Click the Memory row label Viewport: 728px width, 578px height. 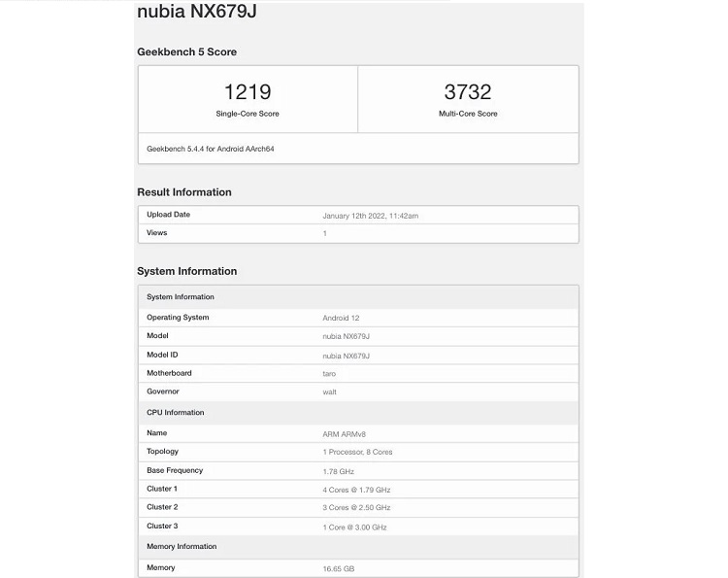pyautogui.click(x=160, y=567)
